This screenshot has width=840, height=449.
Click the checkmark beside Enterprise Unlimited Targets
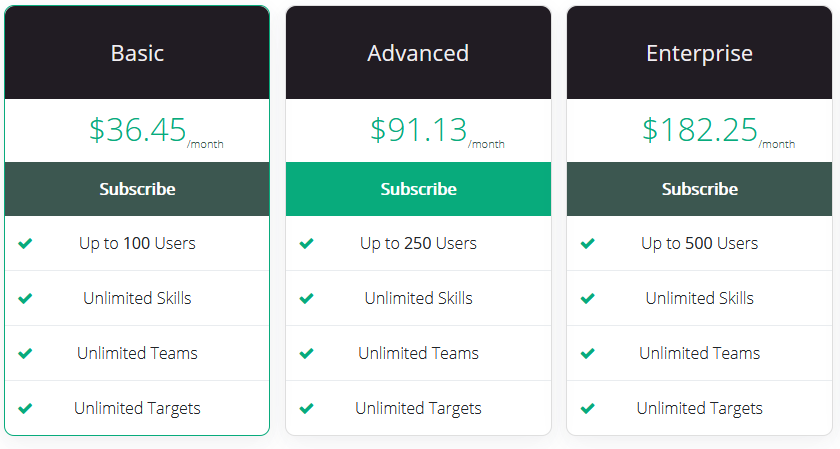pos(588,408)
